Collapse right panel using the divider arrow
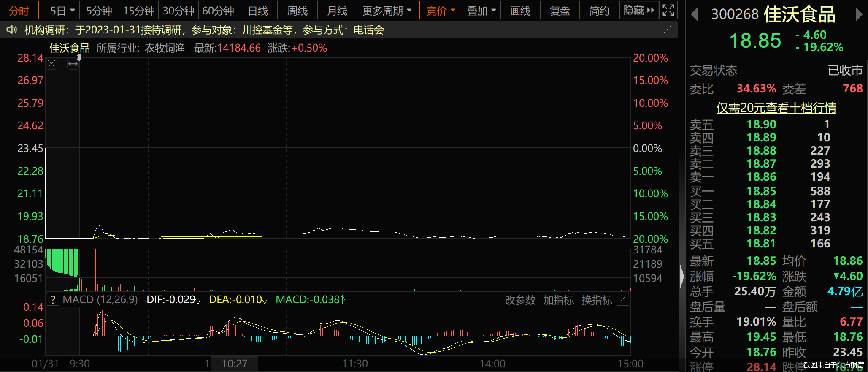The width and height of the screenshot is (868, 372). tap(682, 277)
